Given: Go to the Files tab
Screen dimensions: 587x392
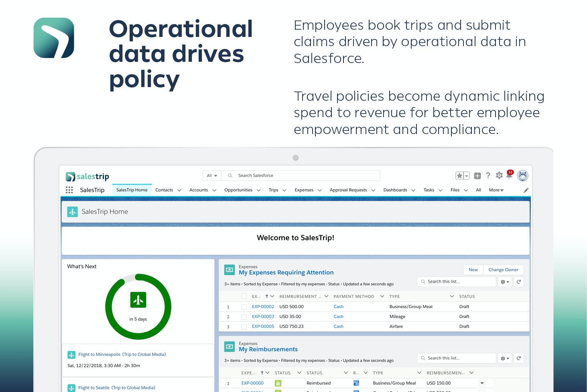Looking at the screenshot, I should pyautogui.click(x=455, y=190).
